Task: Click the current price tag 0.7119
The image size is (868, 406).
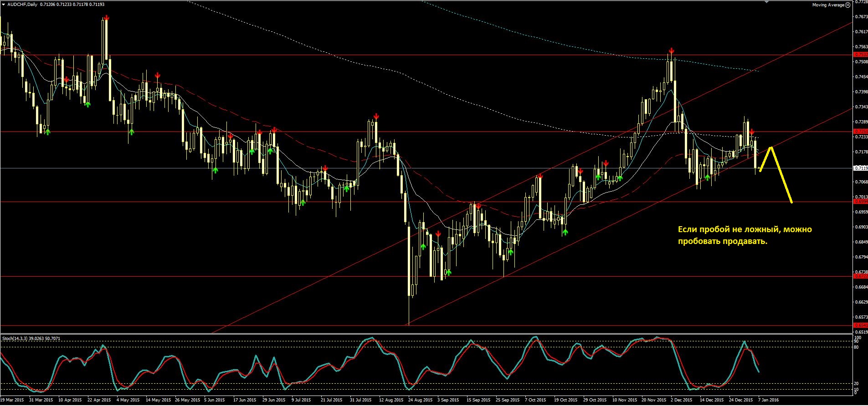Action: 860,168
